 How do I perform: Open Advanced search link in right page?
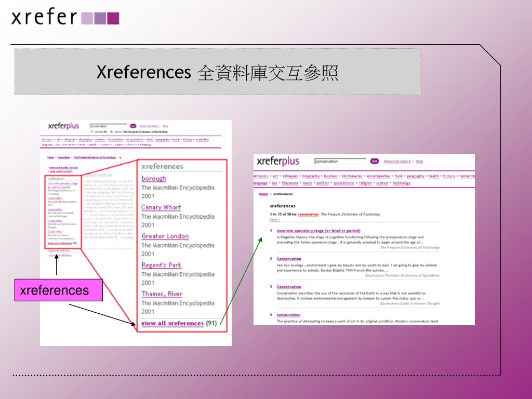(x=397, y=161)
